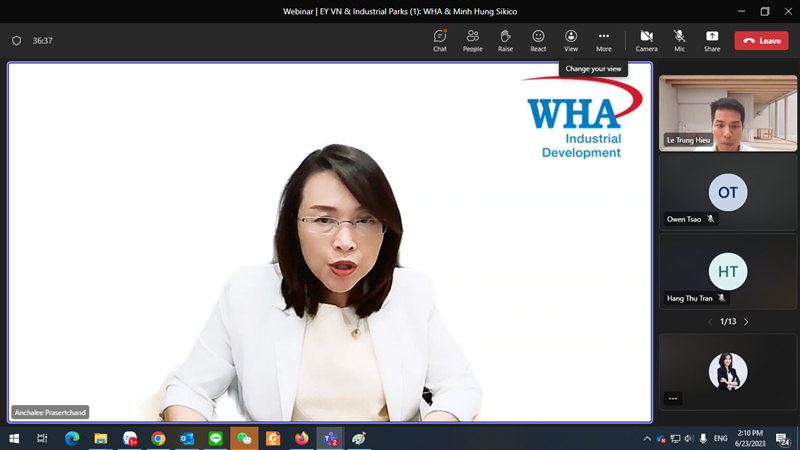Open Microsoft Edge from the taskbar
The image size is (800, 450).
[x=72, y=438]
